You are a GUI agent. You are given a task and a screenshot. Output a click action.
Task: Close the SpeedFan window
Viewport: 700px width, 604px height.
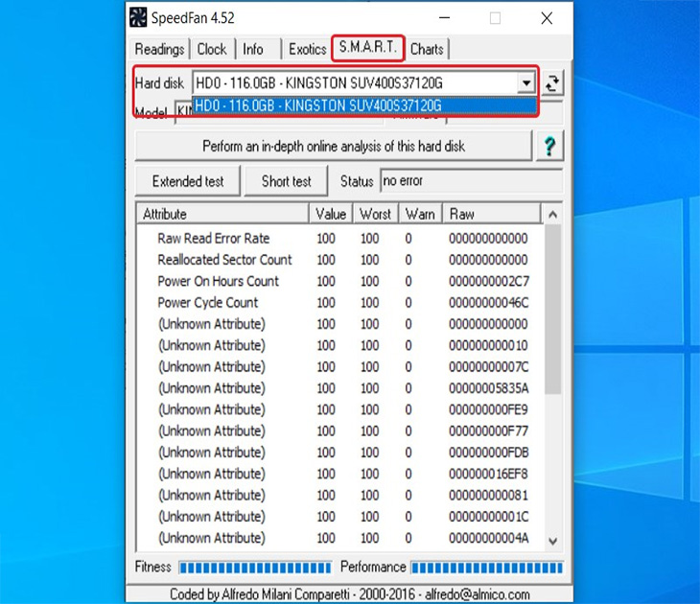pos(547,18)
